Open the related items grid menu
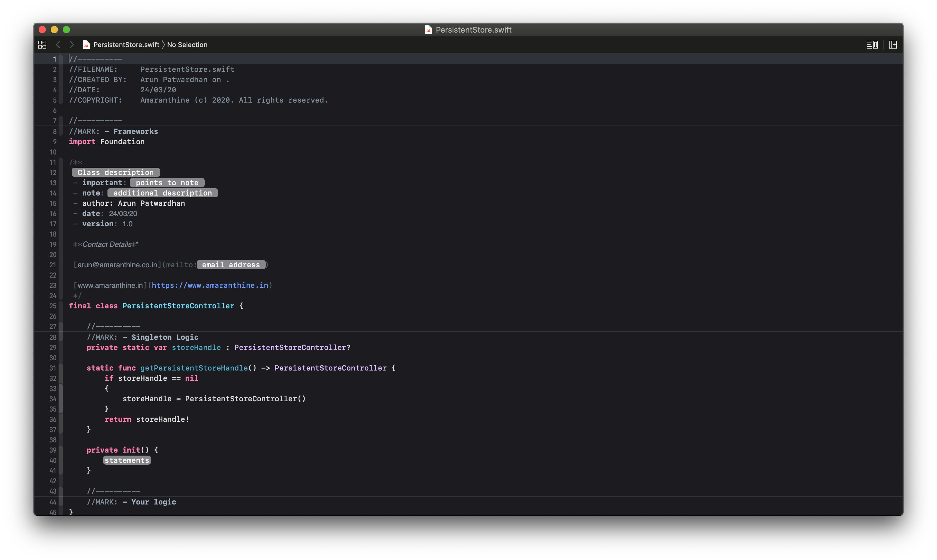The image size is (937, 560). [x=42, y=45]
